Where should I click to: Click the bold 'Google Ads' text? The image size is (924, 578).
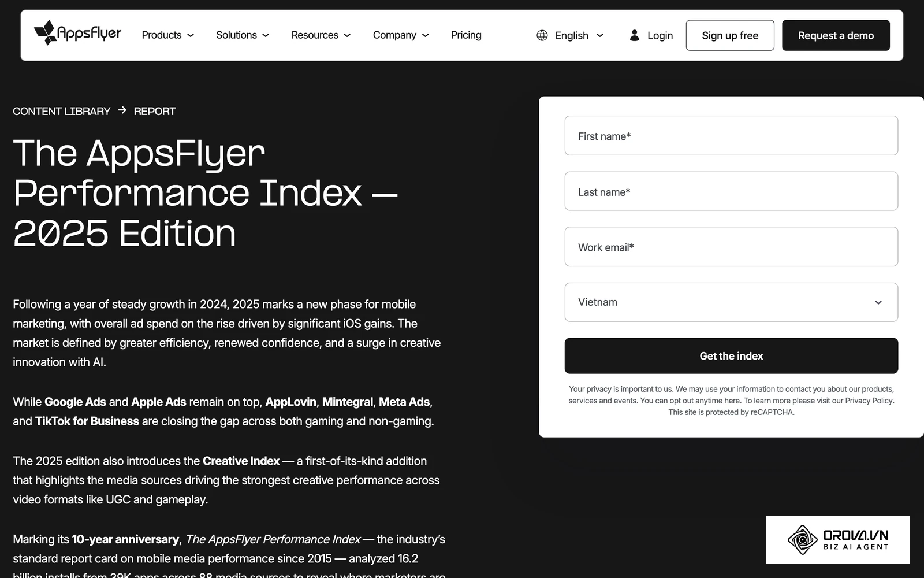[x=75, y=402]
